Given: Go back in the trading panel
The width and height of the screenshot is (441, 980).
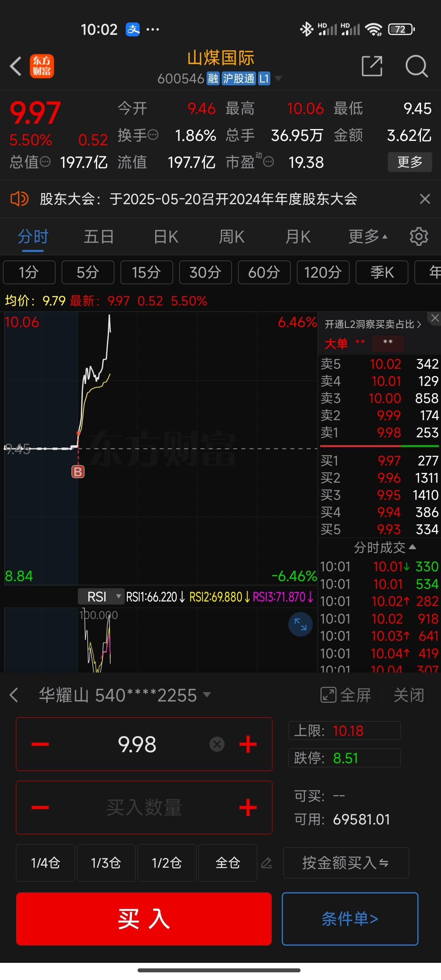Looking at the screenshot, I should tap(14, 695).
